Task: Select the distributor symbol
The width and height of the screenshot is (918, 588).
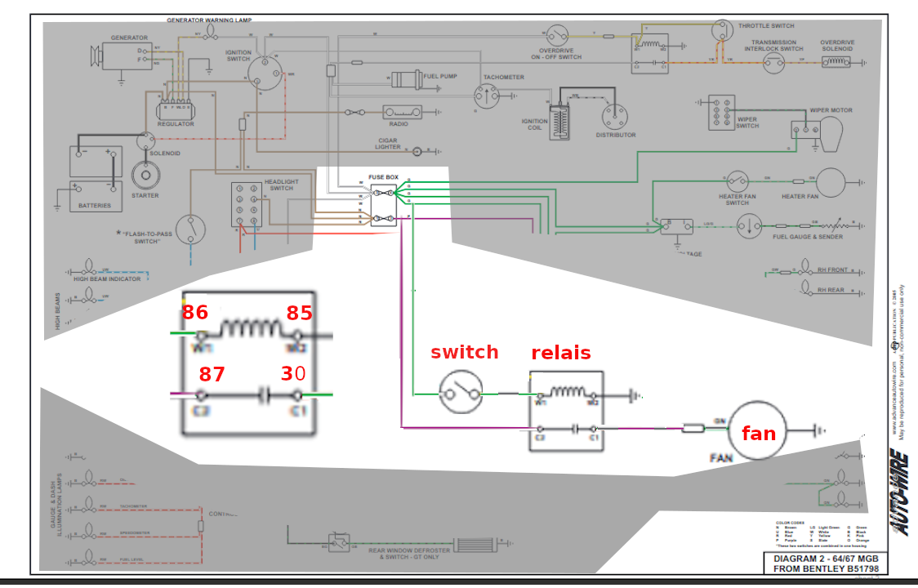Action: pyautogui.click(x=615, y=116)
